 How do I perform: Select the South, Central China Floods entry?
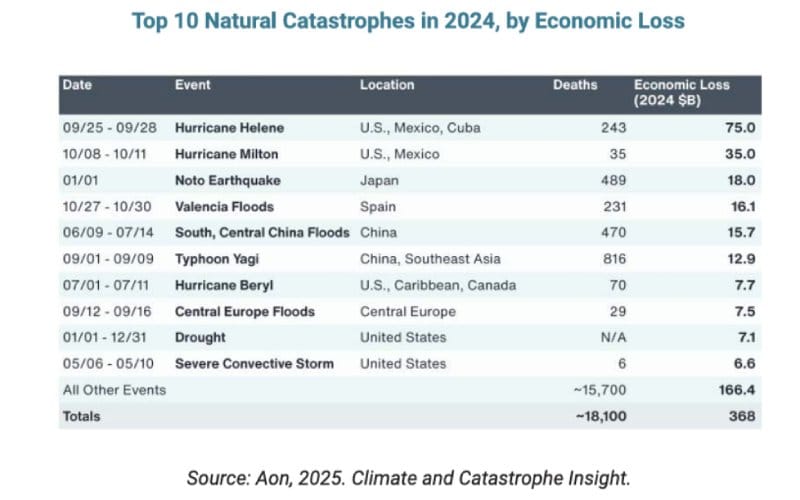262,233
